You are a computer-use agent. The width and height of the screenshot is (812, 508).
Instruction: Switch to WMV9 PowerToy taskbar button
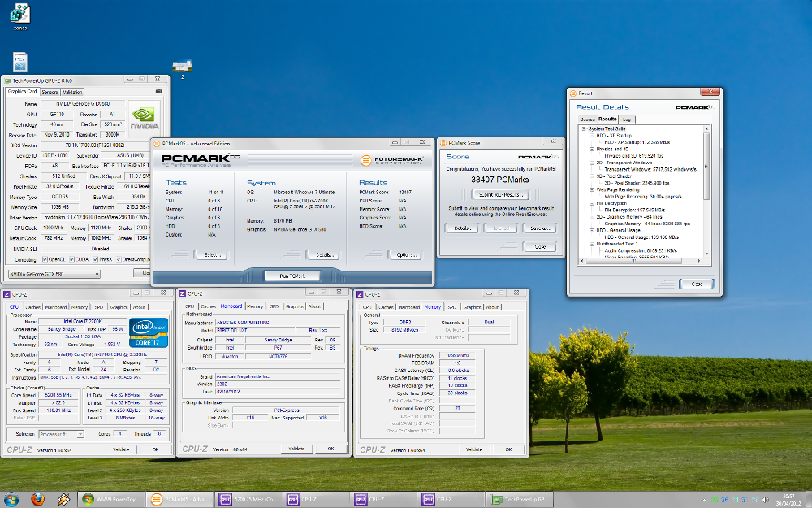coord(110,499)
